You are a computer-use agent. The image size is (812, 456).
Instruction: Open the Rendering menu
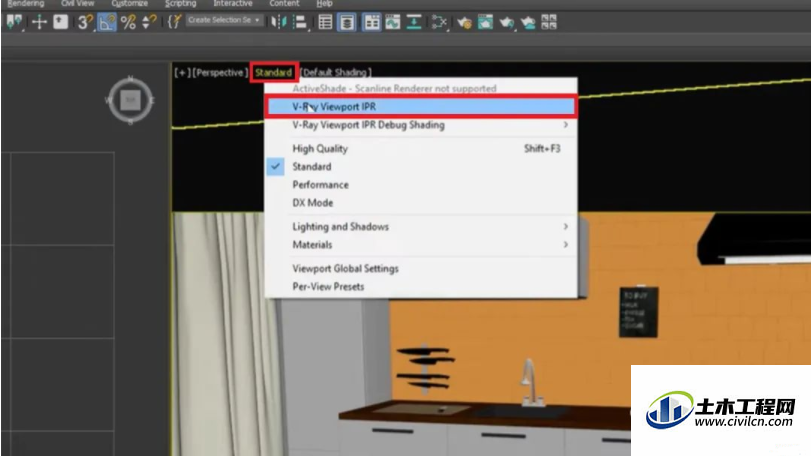coord(25,4)
